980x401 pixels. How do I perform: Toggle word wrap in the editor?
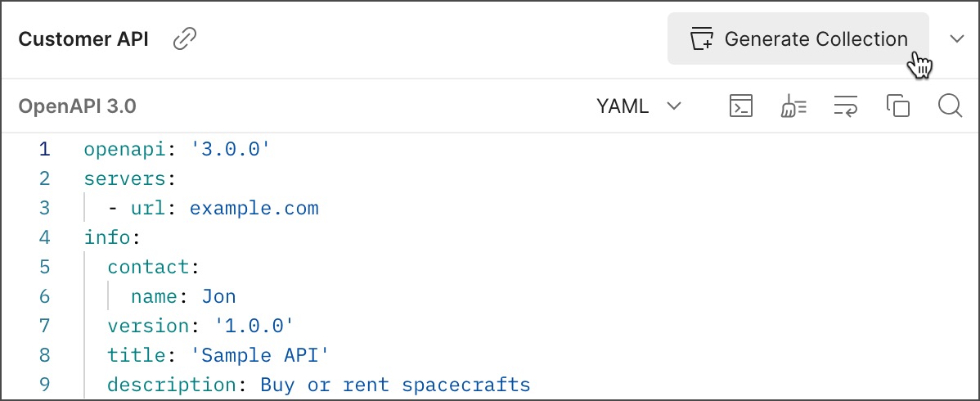point(846,106)
